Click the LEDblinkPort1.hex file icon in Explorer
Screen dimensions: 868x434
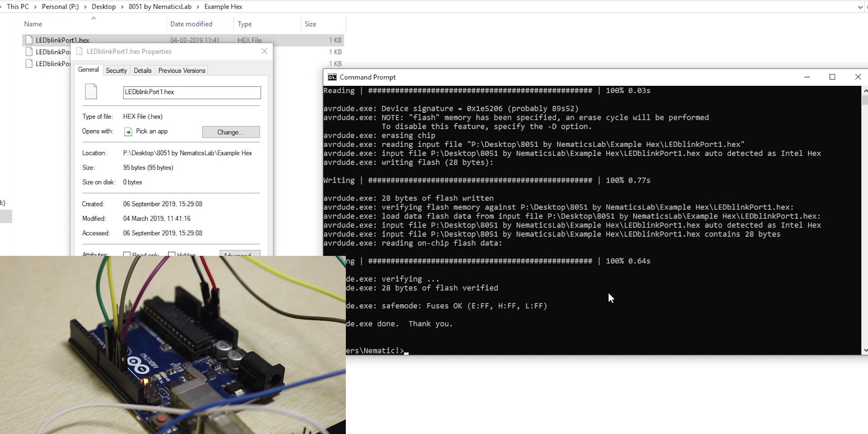pos(30,40)
